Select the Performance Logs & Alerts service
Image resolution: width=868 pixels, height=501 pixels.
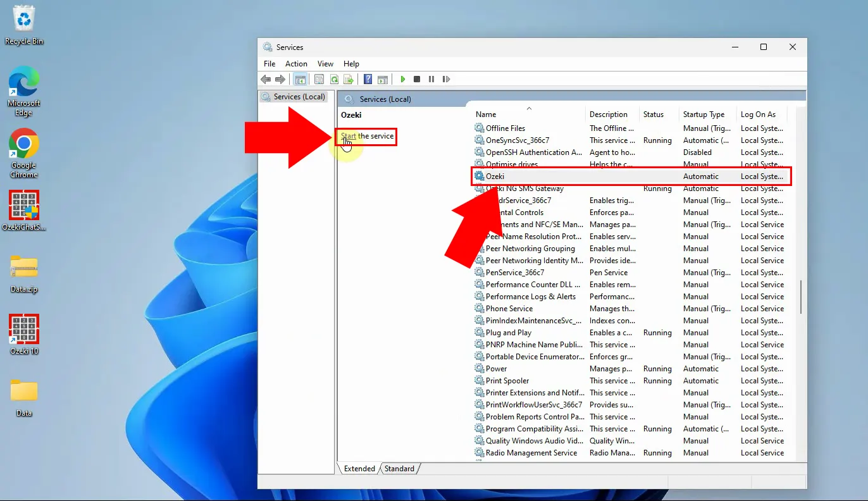click(531, 297)
